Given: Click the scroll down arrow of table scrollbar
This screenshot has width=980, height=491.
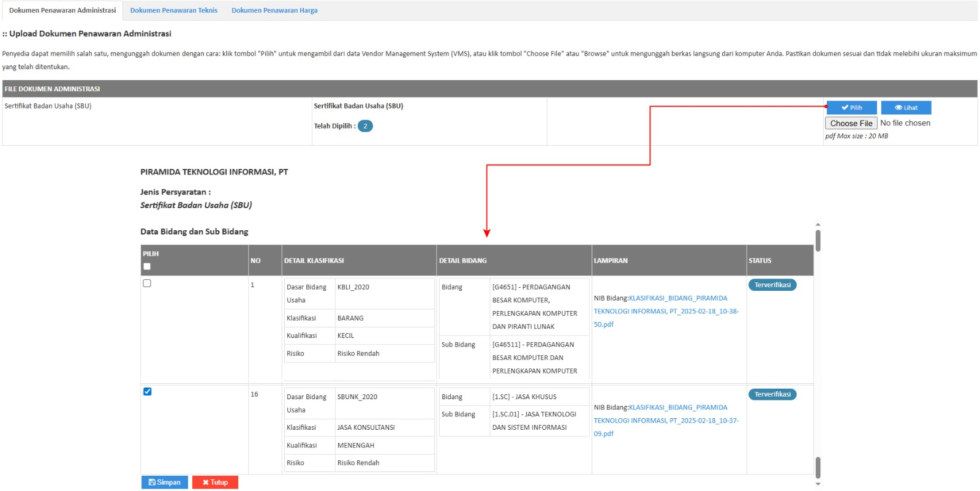Looking at the screenshot, I should 818,484.
